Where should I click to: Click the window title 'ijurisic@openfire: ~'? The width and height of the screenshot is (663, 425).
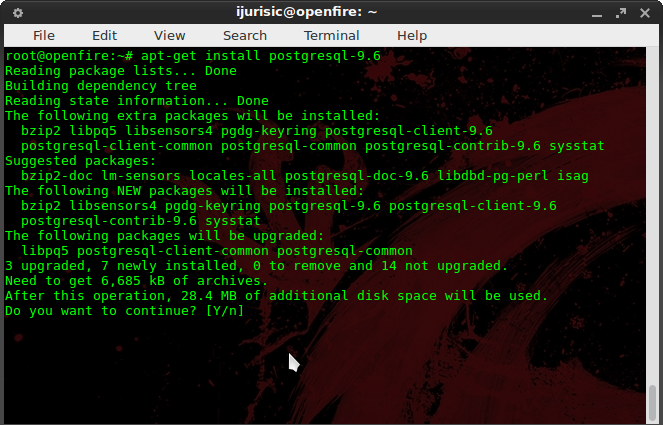307,12
